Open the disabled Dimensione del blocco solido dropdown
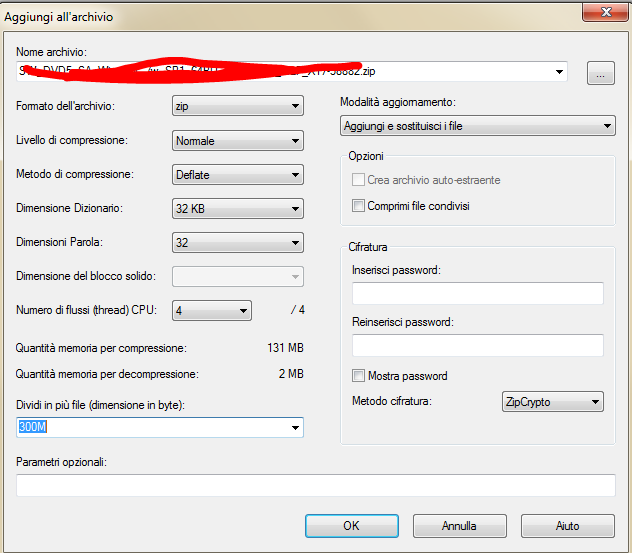 click(238, 276)
